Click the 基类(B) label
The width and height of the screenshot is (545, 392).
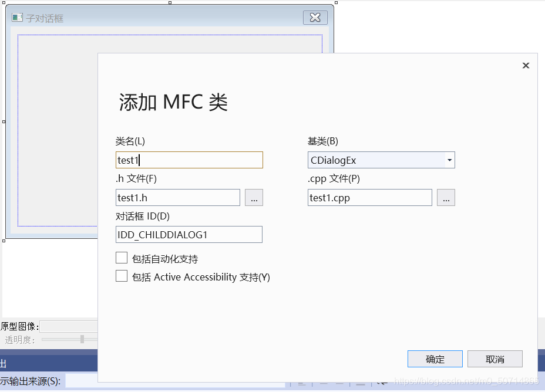(322, 141)
